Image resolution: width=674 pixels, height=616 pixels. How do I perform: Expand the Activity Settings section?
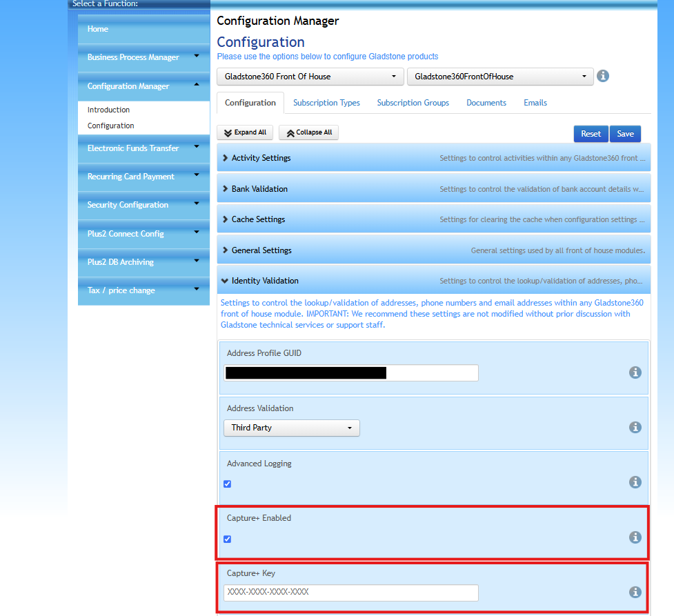click(x=433, y=158)
